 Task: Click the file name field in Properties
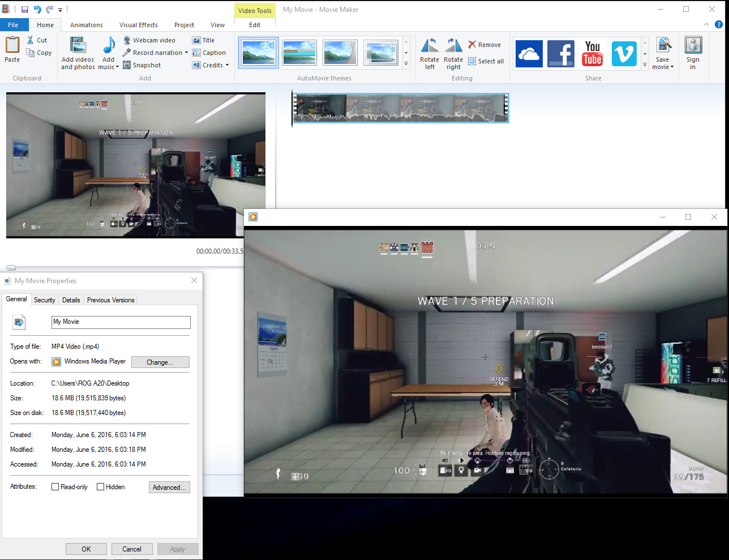pos(121,322)
